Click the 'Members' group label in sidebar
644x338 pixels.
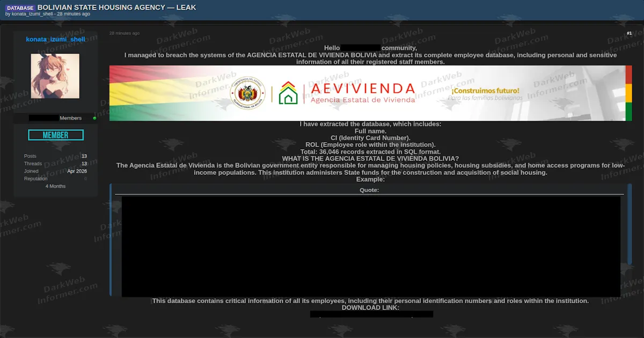(x=71, y=118)
